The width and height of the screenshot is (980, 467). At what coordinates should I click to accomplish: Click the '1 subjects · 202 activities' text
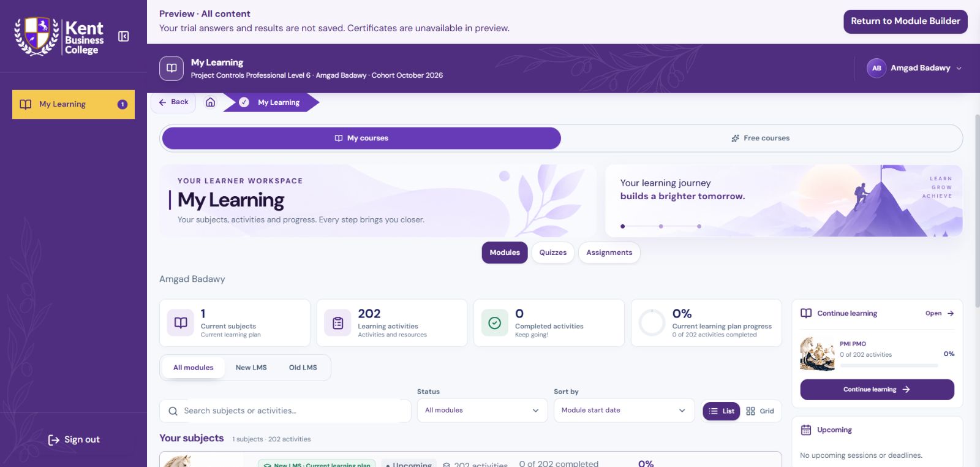[271, 439]
